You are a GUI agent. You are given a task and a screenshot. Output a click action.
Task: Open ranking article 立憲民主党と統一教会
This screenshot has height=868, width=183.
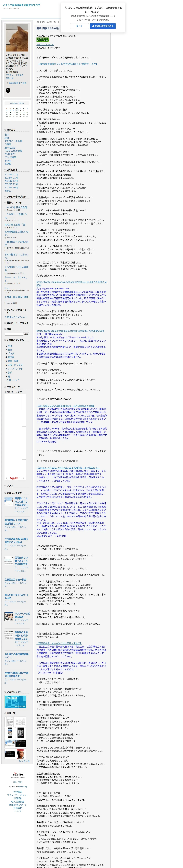coord(15,580)
